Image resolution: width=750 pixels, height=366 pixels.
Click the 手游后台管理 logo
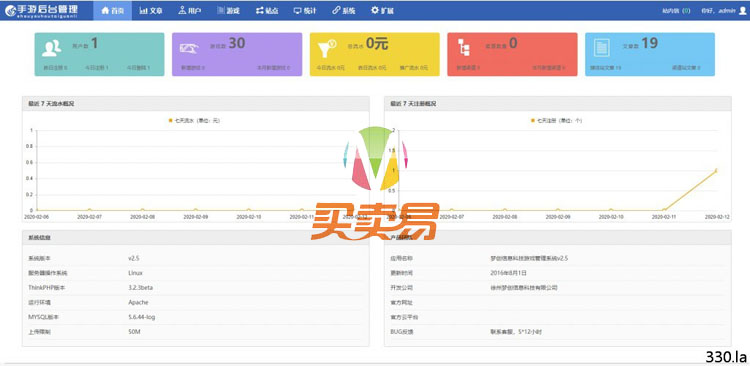(41, 10)
